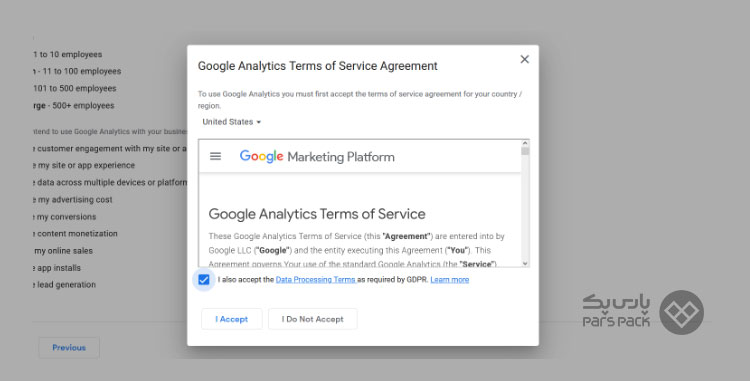Tick the my online sales option
Viewport: 750px width, 381px height.
click(x=63, y=251)
